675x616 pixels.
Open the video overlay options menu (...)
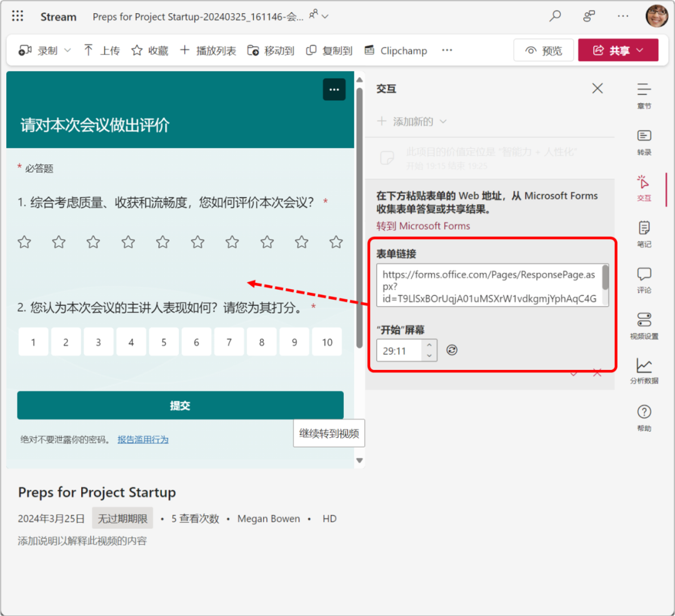pyautogui.click(x=334, y=89)
